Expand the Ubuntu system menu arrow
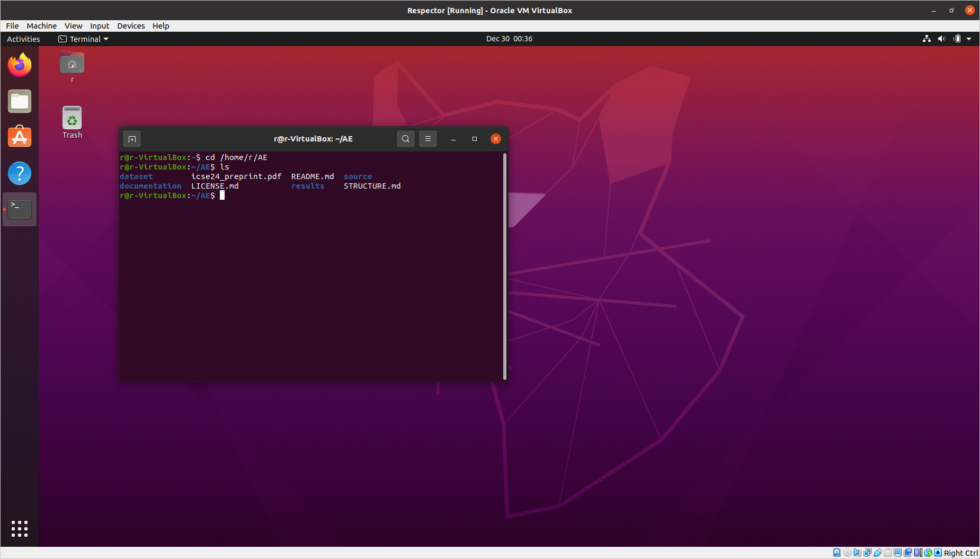 coord(969,39)
